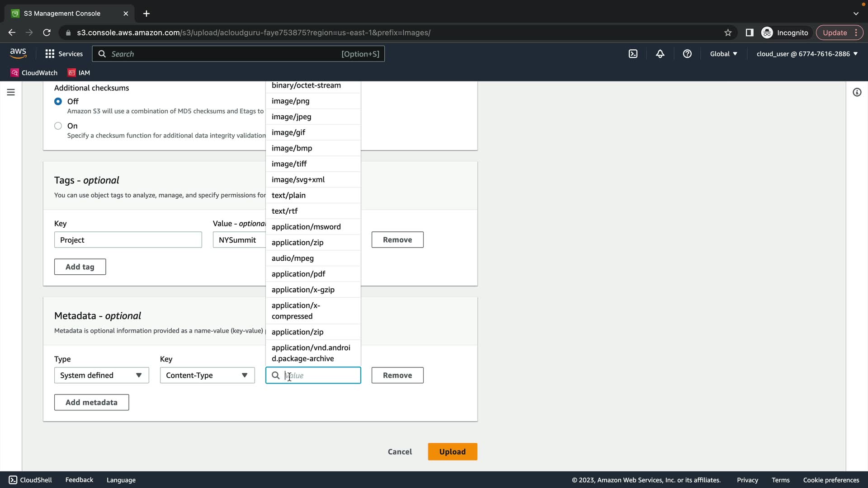Open the Global region dropdown
Viewport: 868px width, 488px height.
723,54
